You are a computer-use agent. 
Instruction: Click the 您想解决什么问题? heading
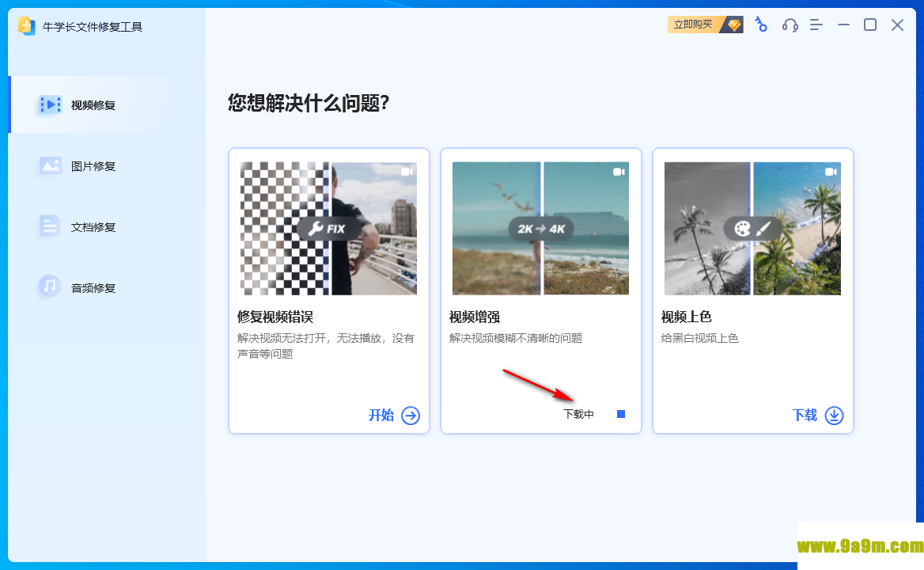(309, 103)
